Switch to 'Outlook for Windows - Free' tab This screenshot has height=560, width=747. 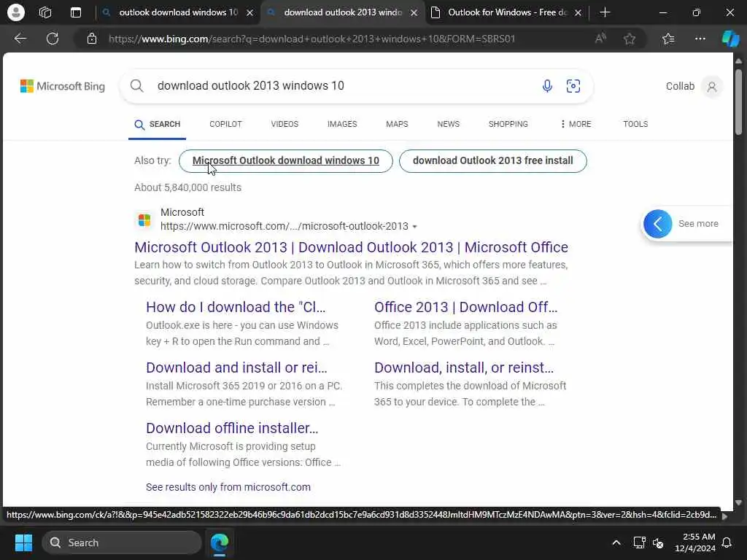[x=507, y=12]
